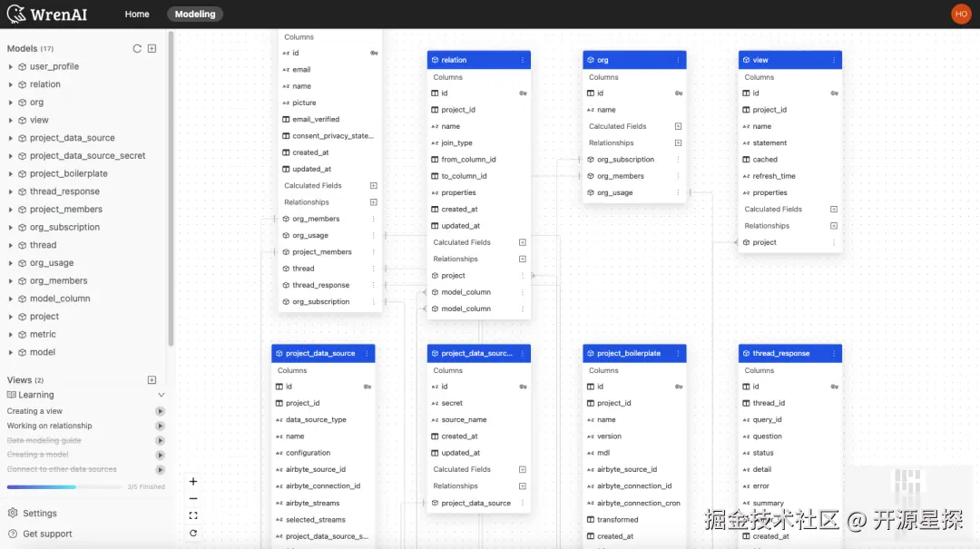Expand thread_response in sidebar
This screenshot has height=549, width=980.
tap(10, 191)
